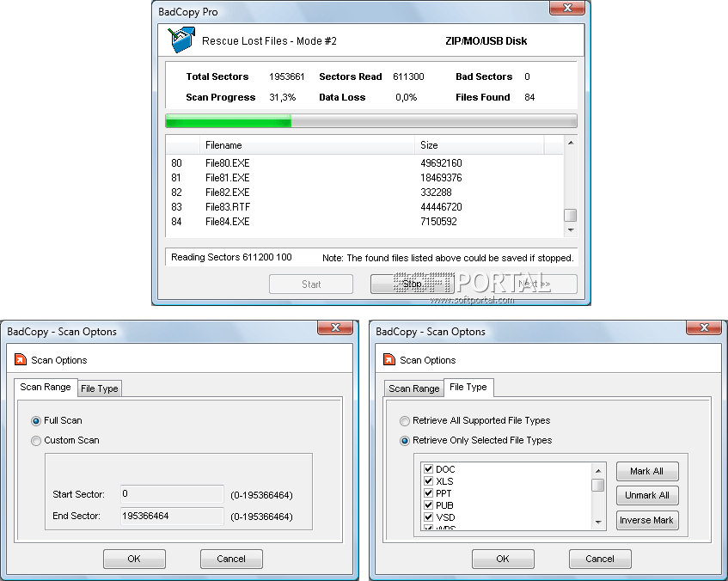The height and width of the screenshot is (581, 728).
Task: Select the File80.EXE row
Action: pos(364,163)
